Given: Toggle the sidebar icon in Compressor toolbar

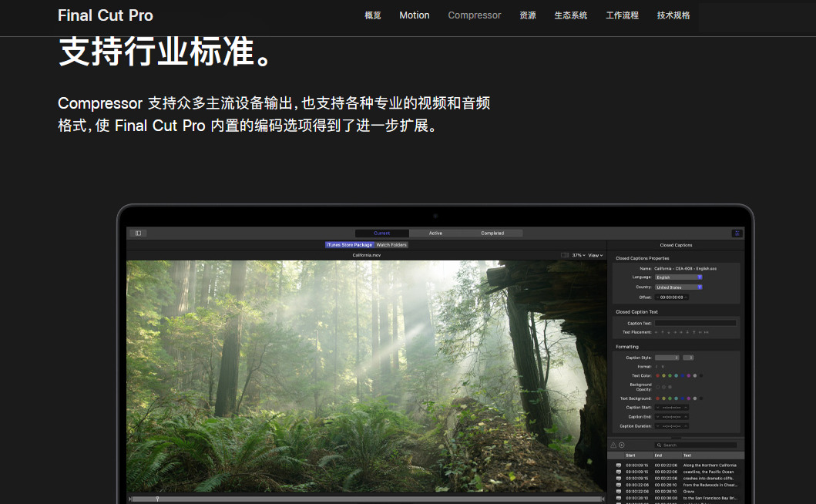Looking at the screenshot, I should pyautogui.click(x=138, y=234).
